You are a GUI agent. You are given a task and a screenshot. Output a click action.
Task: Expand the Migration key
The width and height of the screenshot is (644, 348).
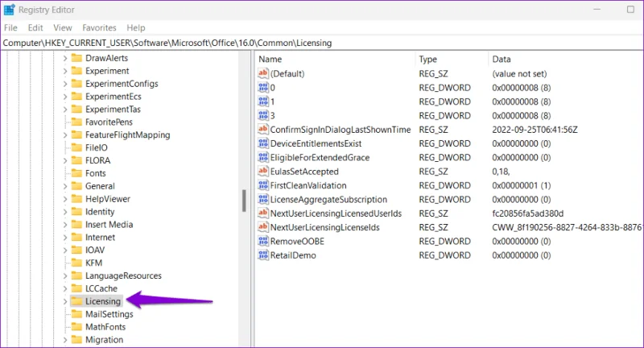click(65, 340)
